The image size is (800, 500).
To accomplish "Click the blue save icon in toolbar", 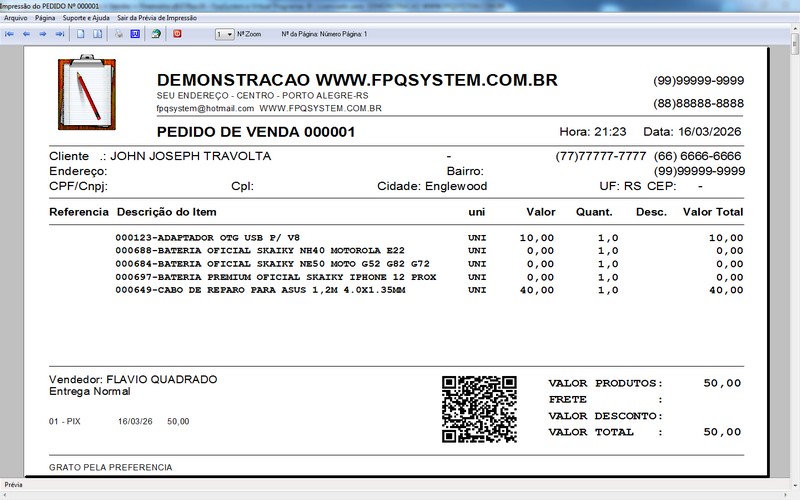I will pyautogui.click(x=135, y=34).
